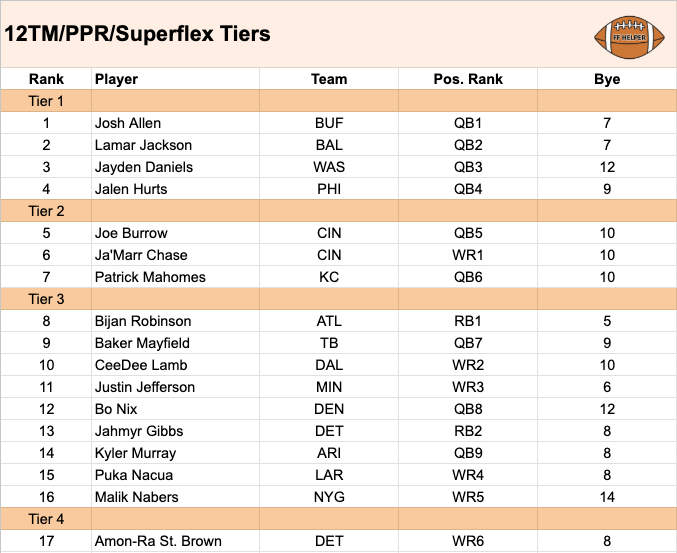Select the Amon-Ra St. Brown cell
677x553 pixels.
click(x=158, y=541)
